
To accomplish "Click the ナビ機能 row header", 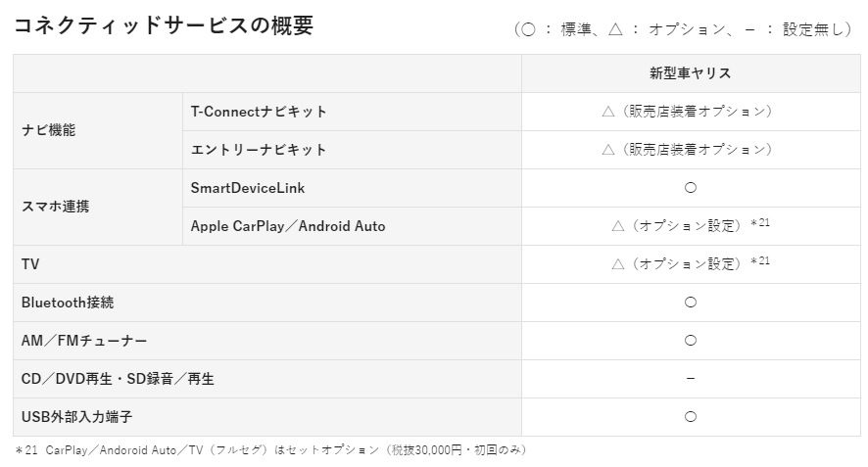I will 49,130.
